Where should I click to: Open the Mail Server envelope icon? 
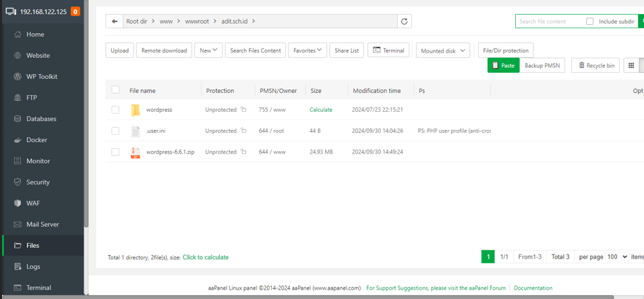(18, 224)
